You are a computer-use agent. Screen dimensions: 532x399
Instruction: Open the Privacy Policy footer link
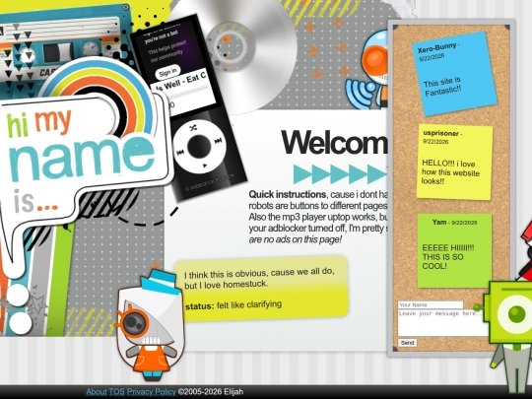[x=152, y=392]
